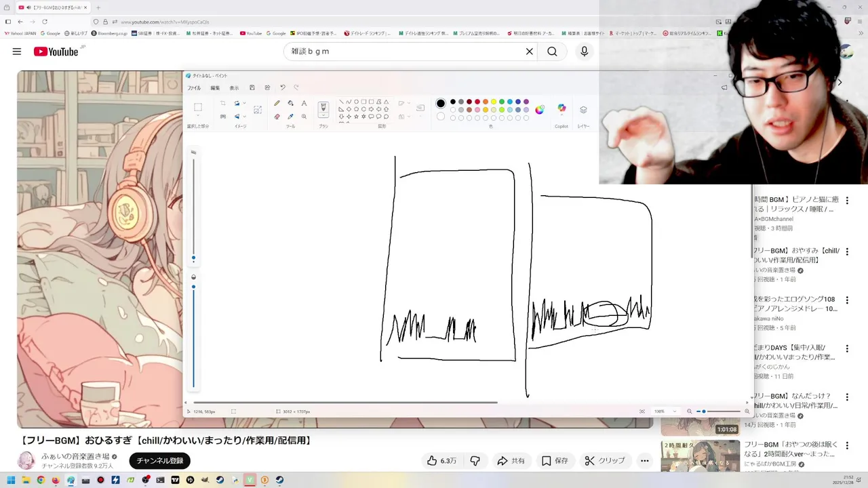Click the zoom in magnifier in Paint
Image resolution: width=868 pixels, height=488 pixels.
[747, 411]
